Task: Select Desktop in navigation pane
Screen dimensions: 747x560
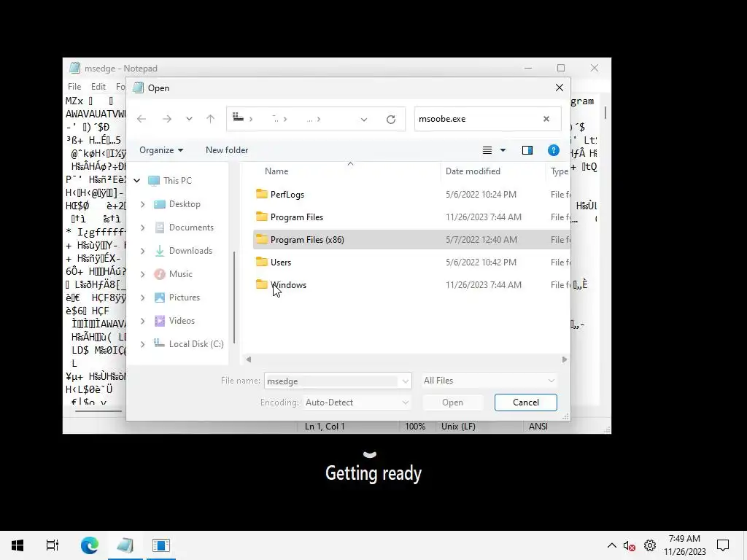Action: coord(185,204)
